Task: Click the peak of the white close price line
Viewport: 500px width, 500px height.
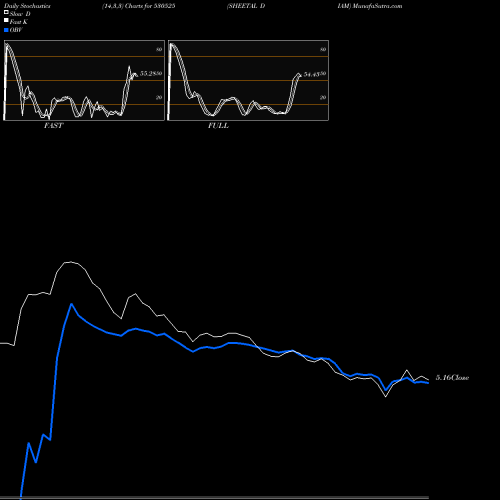Action: point(70,262)
